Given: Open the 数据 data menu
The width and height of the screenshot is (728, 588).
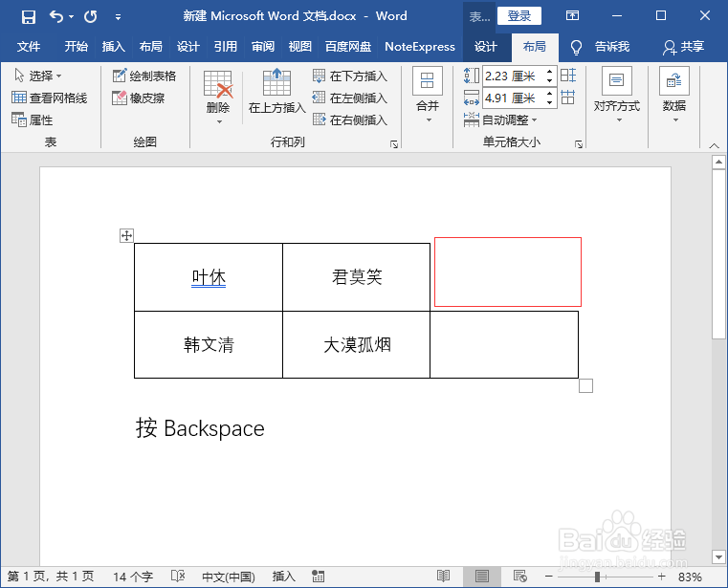Looking at the screenshot, I should [x=674, y=95].
